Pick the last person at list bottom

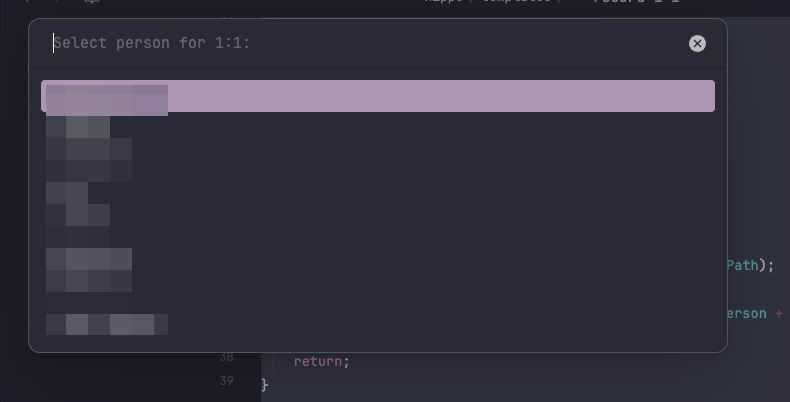pos(106,323)
